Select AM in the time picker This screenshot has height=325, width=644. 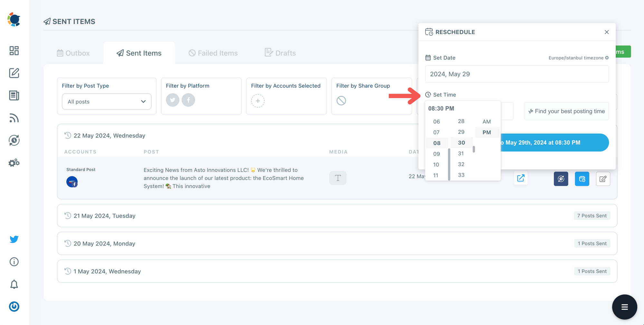click(x=487, y=122)
